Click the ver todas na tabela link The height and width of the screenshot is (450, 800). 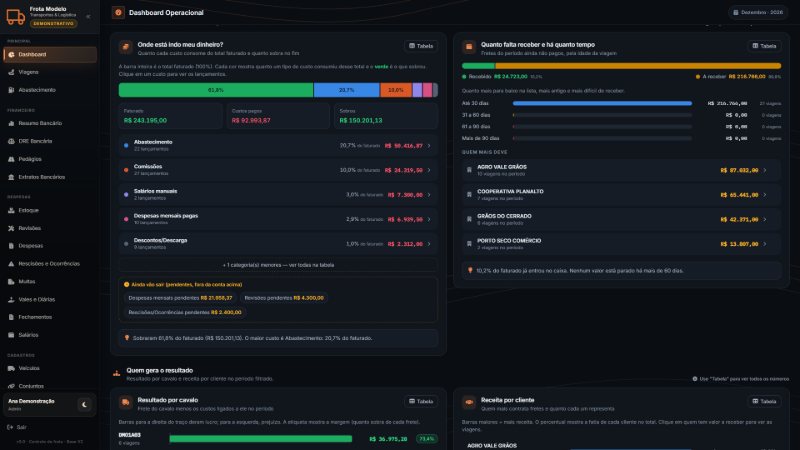click(x=279, y=265)
